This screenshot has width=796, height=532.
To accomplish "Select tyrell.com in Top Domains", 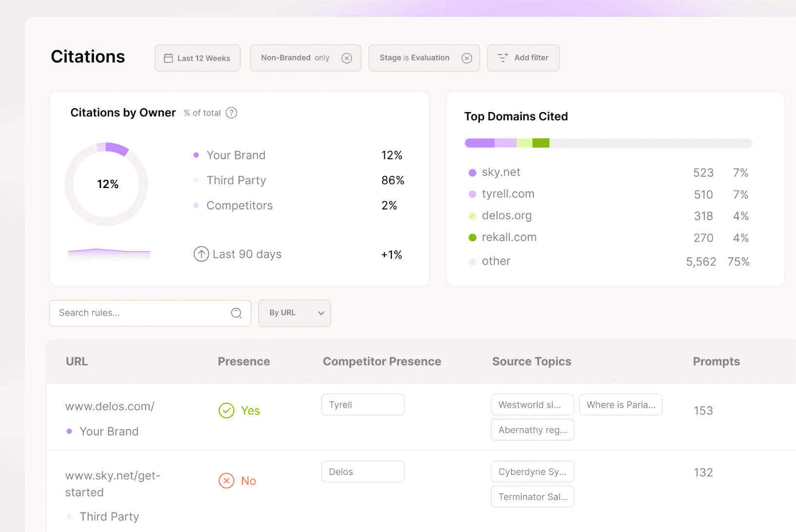I will pos(608,194).
